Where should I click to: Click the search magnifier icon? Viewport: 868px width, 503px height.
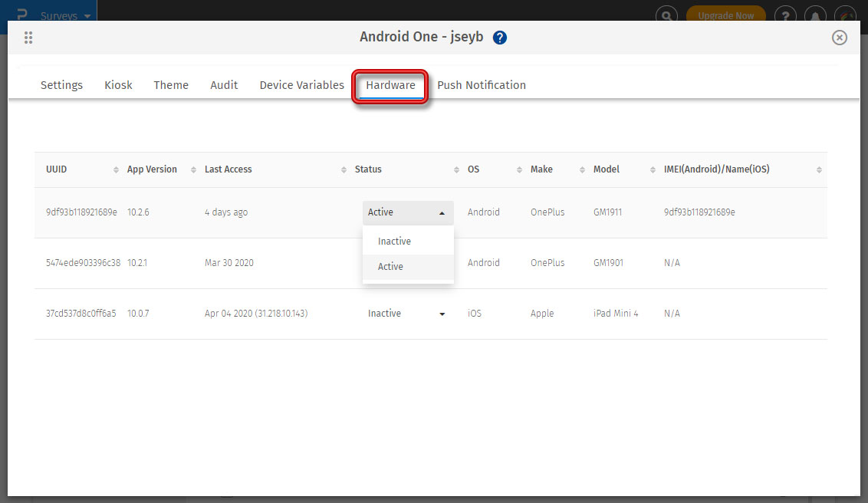point(667,15)
